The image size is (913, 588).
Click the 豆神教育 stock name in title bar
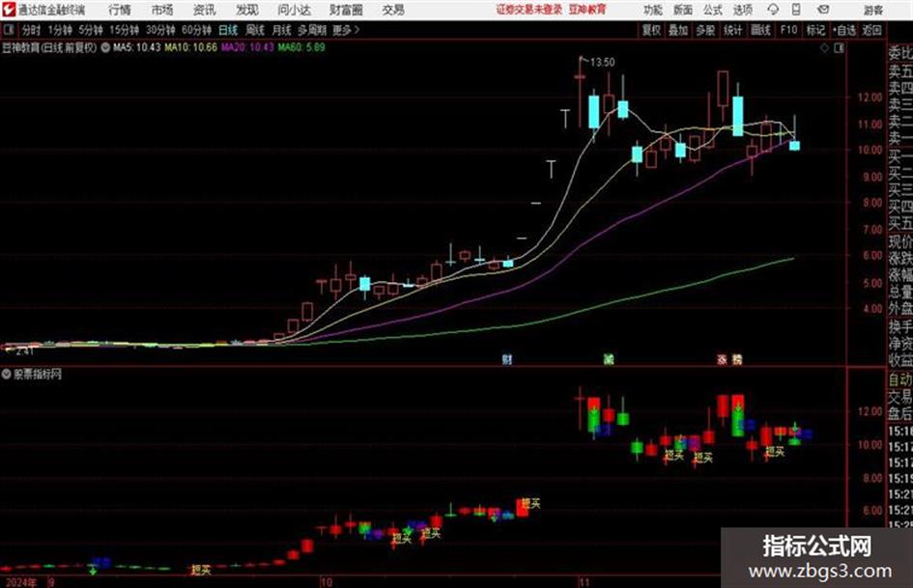pos(587,10)
